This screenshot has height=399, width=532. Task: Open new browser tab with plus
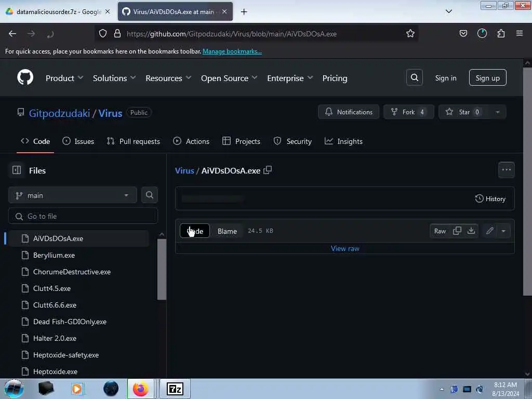244,12
